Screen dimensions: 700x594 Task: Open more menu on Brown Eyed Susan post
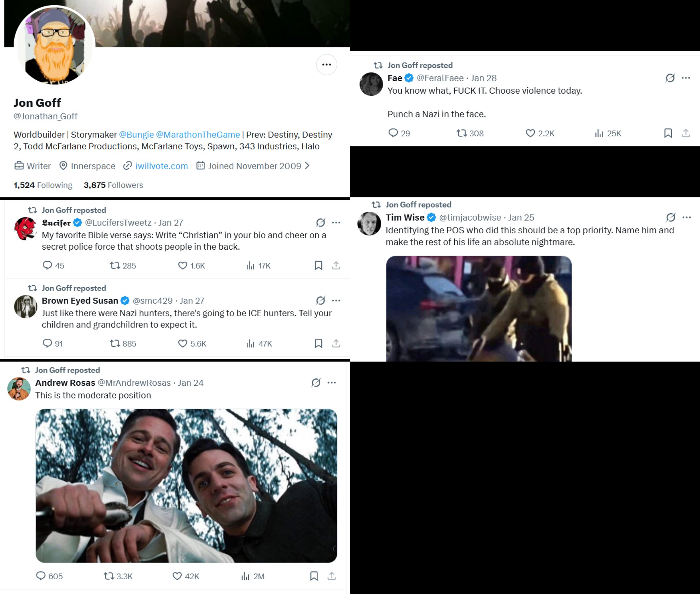click(x=336, y=301)
